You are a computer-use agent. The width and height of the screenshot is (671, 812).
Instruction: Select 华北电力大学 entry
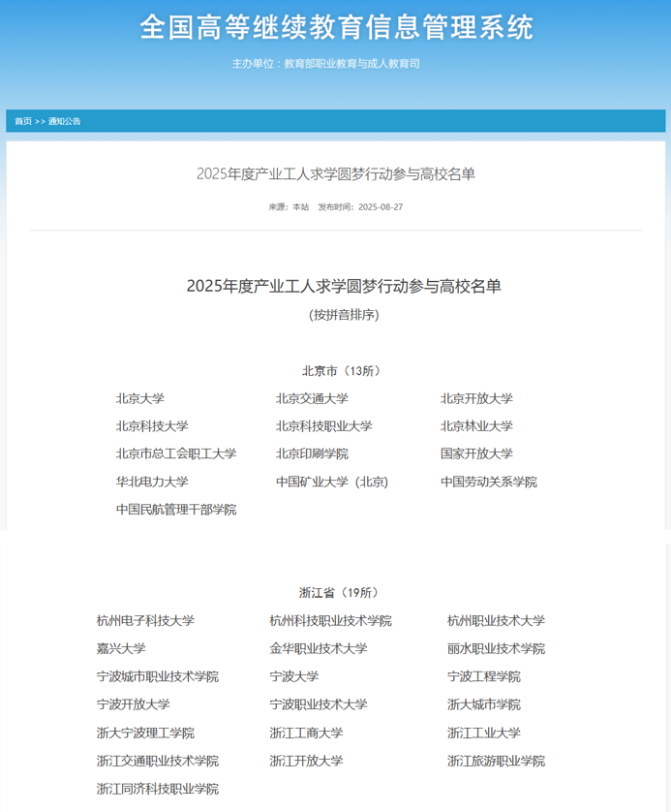[152, 482]
